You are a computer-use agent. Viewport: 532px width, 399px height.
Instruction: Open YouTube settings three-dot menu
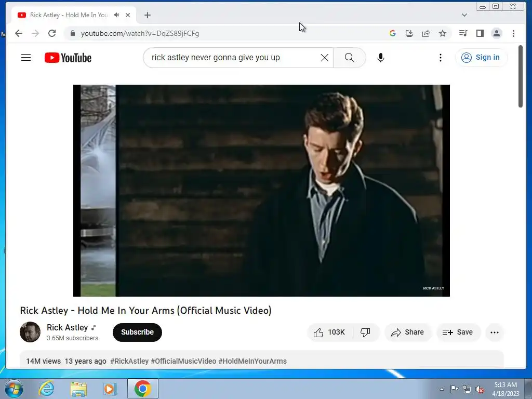coord(441,58)
